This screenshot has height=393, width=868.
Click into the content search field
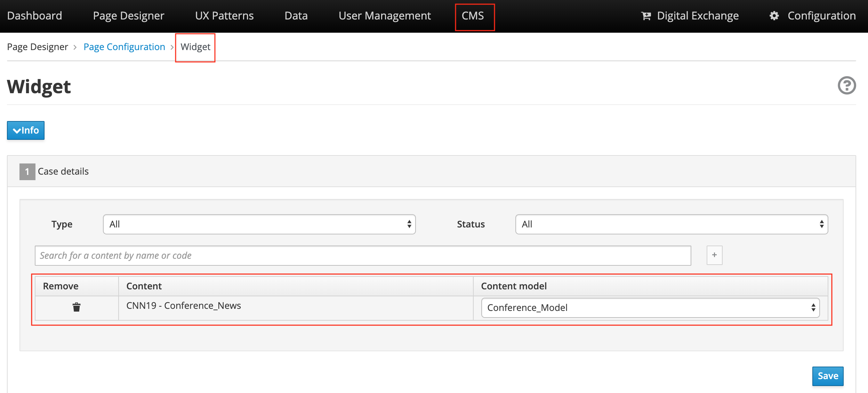pos(362,256)
